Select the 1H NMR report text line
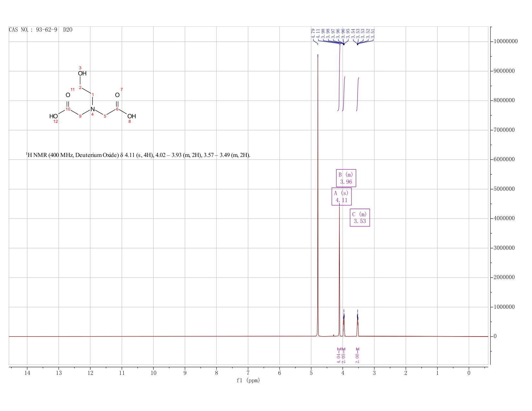 [x=138, y=155]
